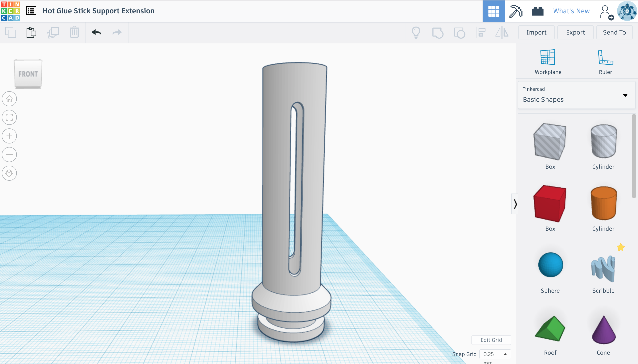Click the paste clipboard icon
Image resolution: width=638 pixels, height=364 pixels.
point(31,32)
